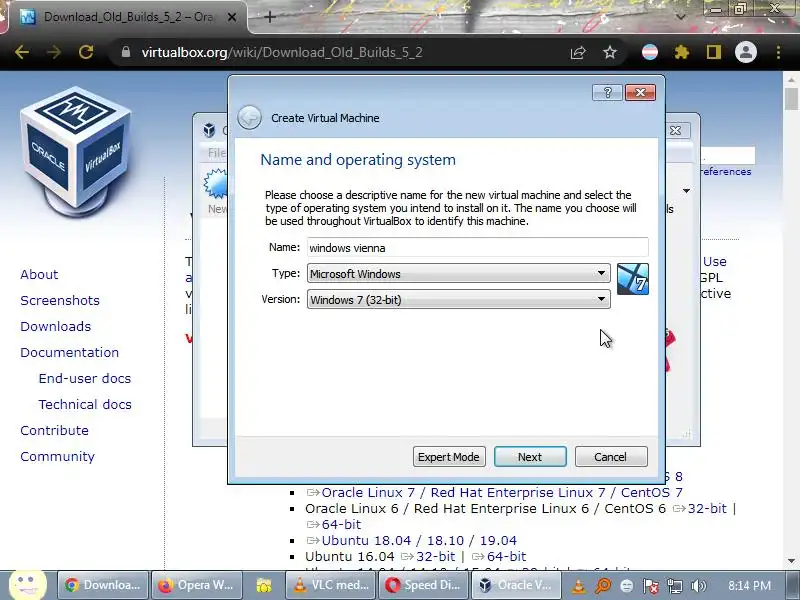Open Oracle Linux 7 / RHEL 7 / CentOS 7 link
The image size is (800, 600).
[x=502, y=492]
